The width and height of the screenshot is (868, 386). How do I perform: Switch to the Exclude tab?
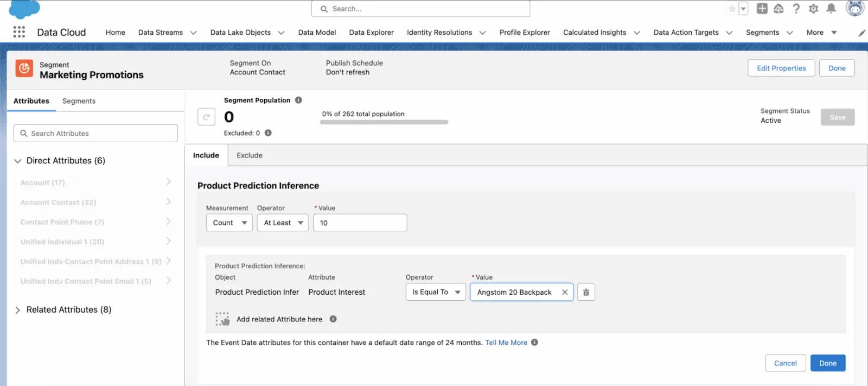[250, 155]
